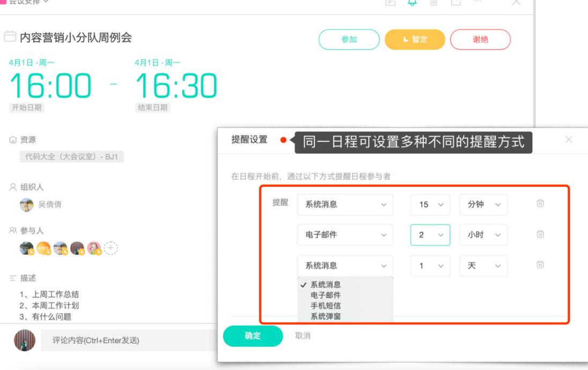Viewport: 588px width, 370px height.
Task: Click description line 本周工作计划
Action: coord(55,306)
